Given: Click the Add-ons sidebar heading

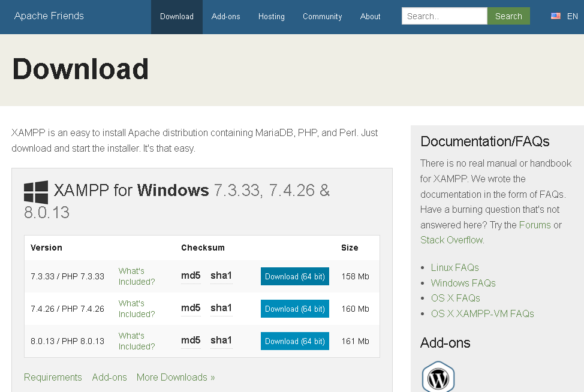Looking at the screenshot, I should pyautogui.click(x=445, y=343).
